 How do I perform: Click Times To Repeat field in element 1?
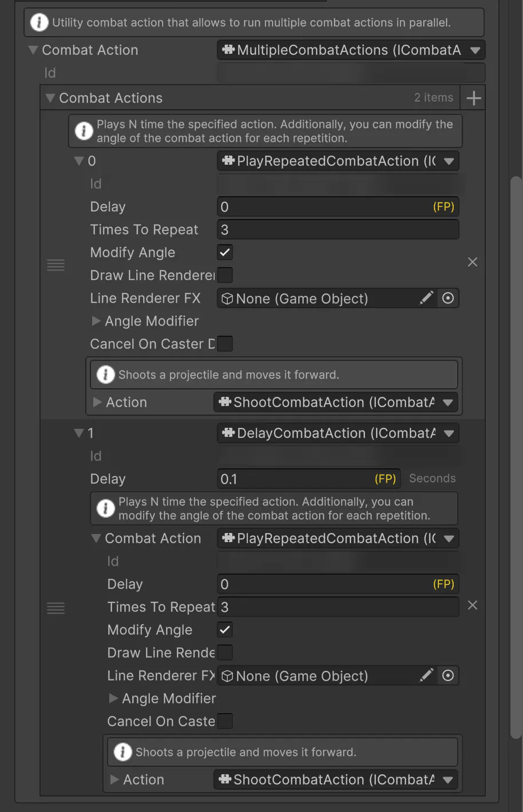click(338, 607)
